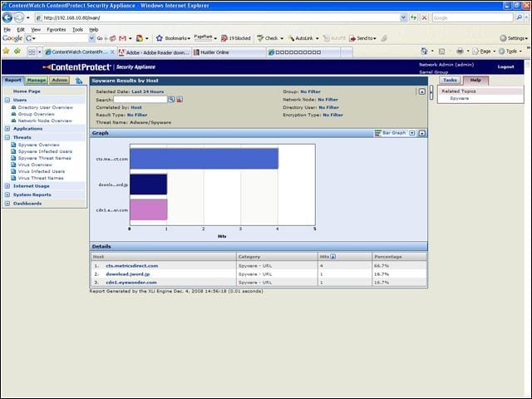Click the red clear-search icon beside Search field
This screenshot has height=399, width=532.
pyautogui.click(x=180, y=100)
